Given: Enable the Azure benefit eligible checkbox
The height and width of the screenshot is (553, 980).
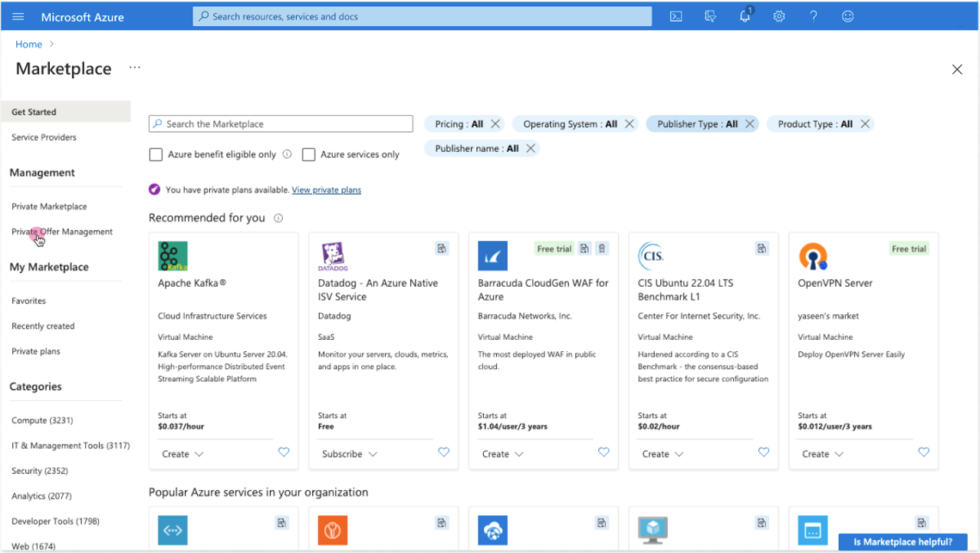Looking at the screenshot, I should (x=156, y=154).
